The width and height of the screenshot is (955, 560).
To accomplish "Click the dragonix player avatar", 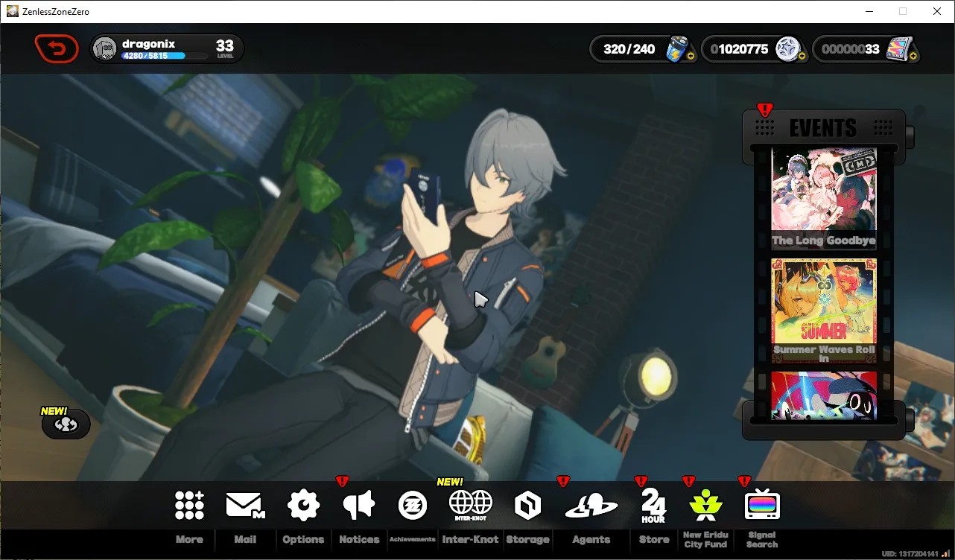I will (x=105, y=49).
